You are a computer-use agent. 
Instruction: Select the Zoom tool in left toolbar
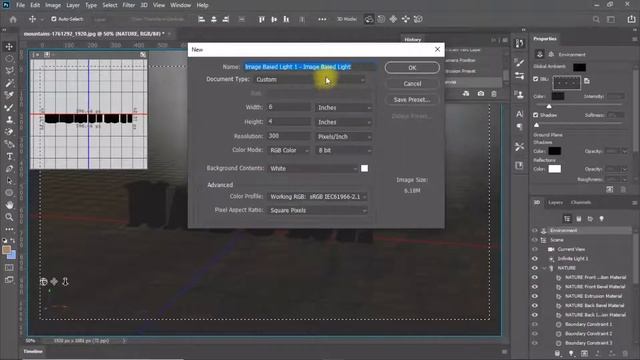coord(9,217)
